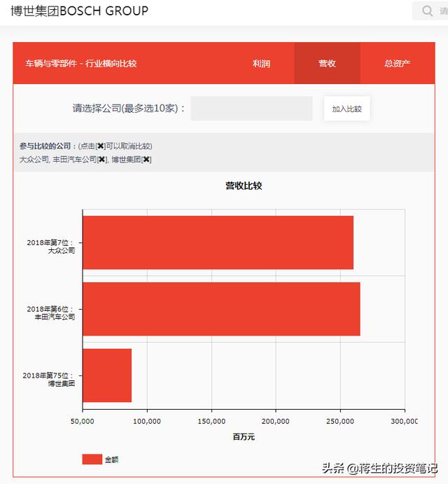
Task: Click the 2018年第7位 大众公司 axis label
Action: pos(51,247)
